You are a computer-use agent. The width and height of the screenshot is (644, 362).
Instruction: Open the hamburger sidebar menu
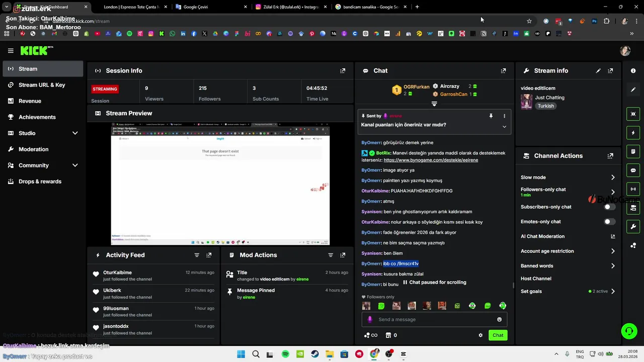coord(11,51)
